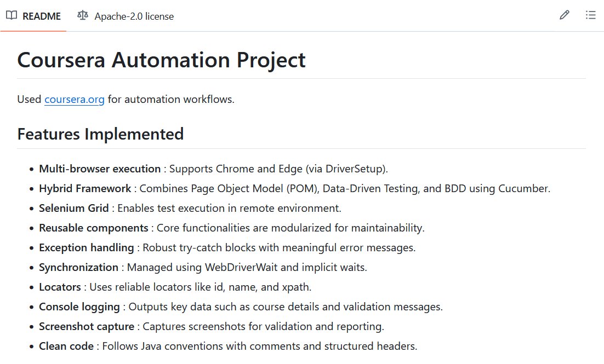Switch to the README tab label

coord(42,16)
